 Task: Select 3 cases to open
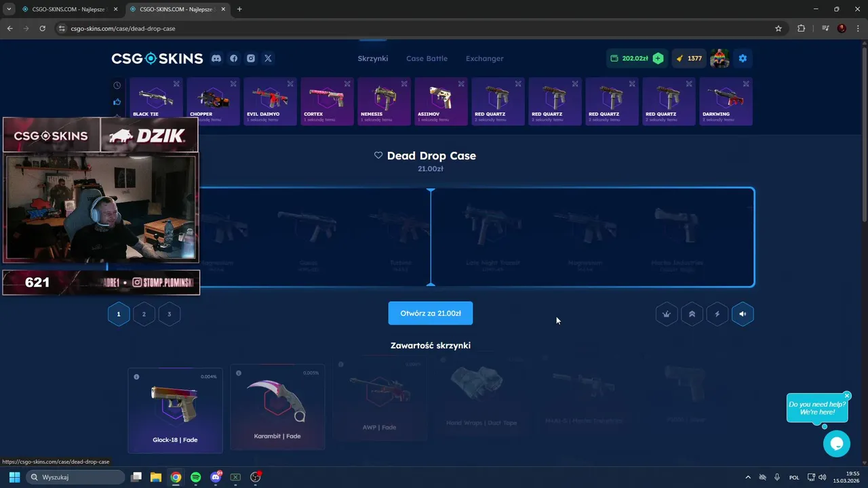[169, 314]
